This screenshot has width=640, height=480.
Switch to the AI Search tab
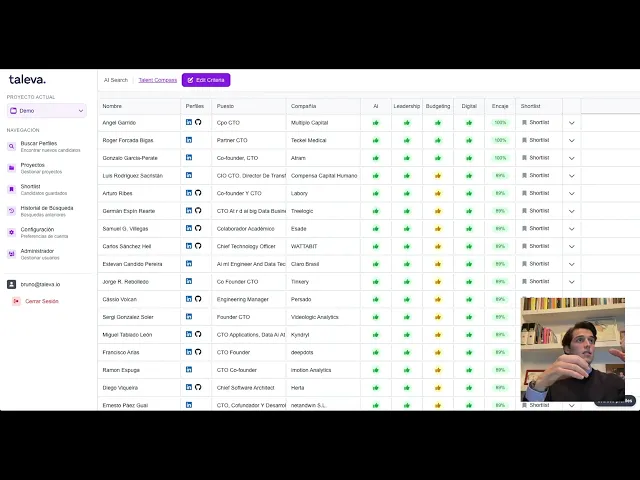(116, 80)
